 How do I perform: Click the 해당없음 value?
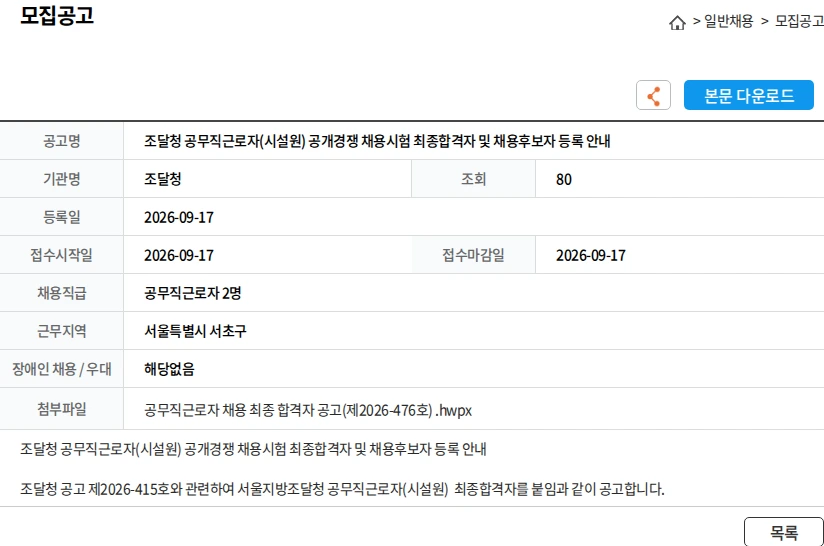169,369
